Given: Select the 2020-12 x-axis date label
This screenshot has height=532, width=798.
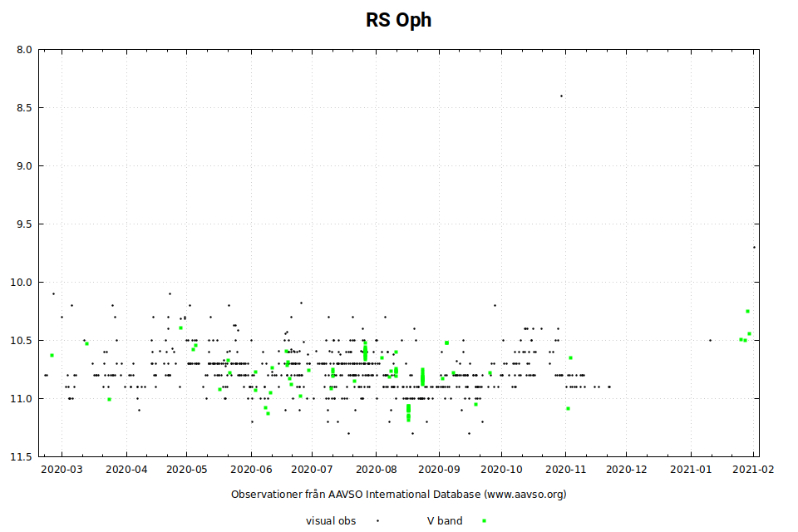Looking at the screenshot, I should (626, 470).
